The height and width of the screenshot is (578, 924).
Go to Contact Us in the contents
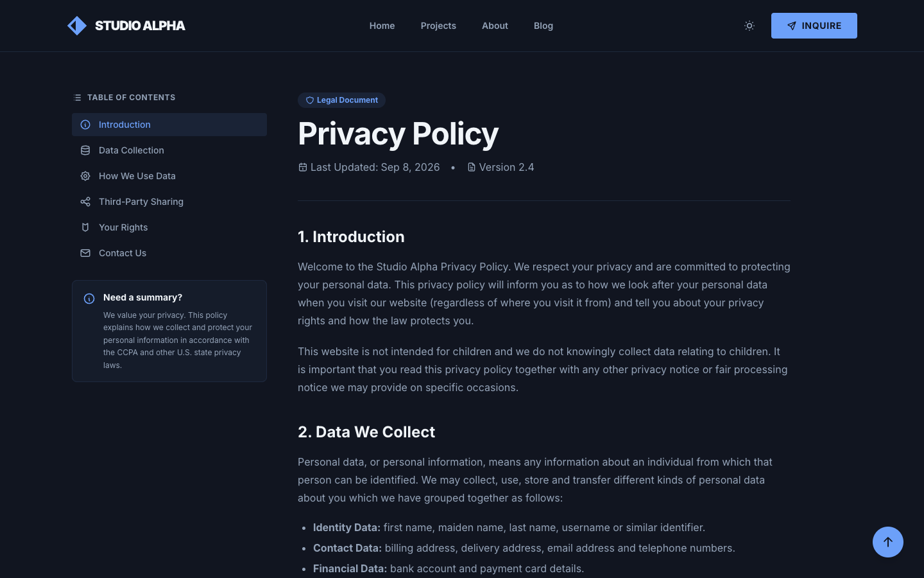[x=169, y=253]
